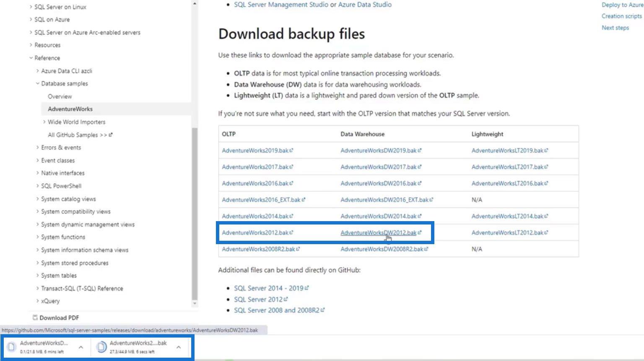Download AdventureWorks2019.bak
Image resolution: width=644 pixels, height=361 pixels.
[x=257, y=150]
